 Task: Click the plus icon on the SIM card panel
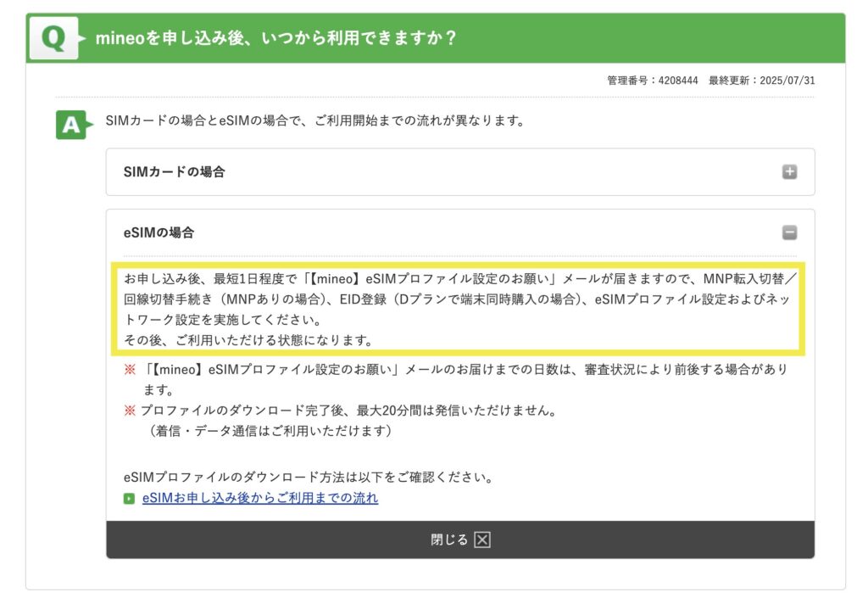(790, 170)
